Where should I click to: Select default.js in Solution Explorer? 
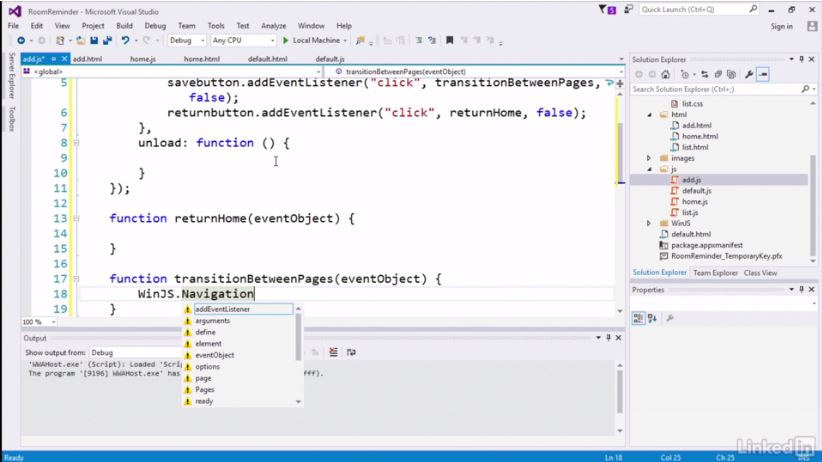(696, 191)
